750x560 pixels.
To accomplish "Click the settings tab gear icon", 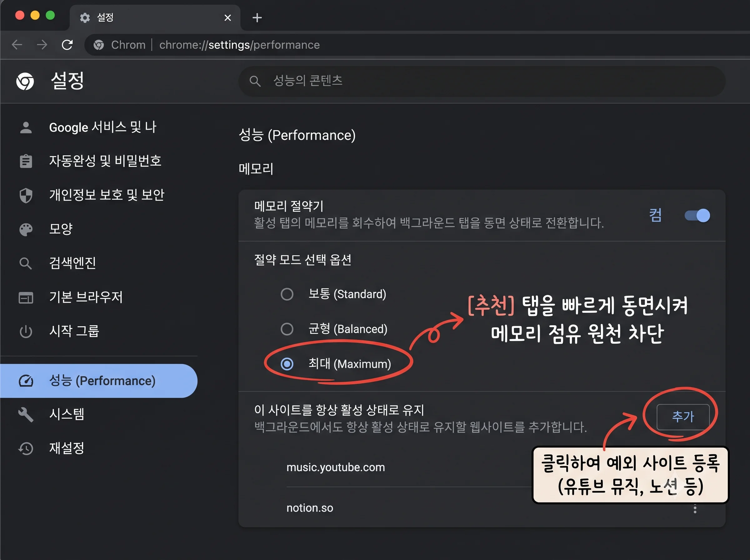I will pos(85,17).
